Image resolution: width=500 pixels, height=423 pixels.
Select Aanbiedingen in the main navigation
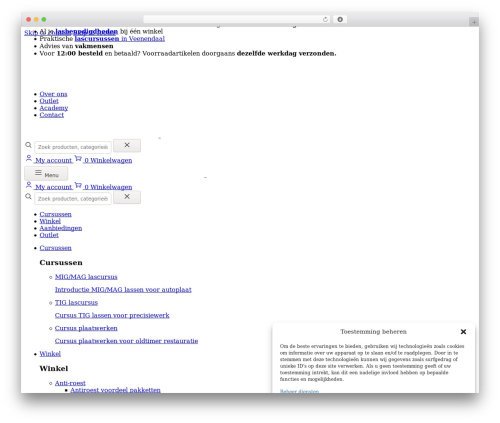(x=61, y=228)
